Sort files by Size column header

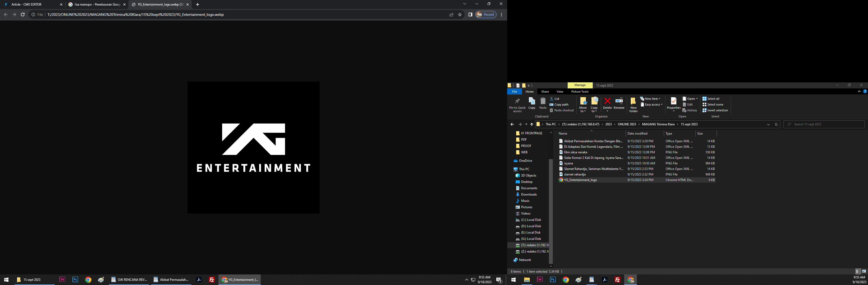(x=706, y=134)
